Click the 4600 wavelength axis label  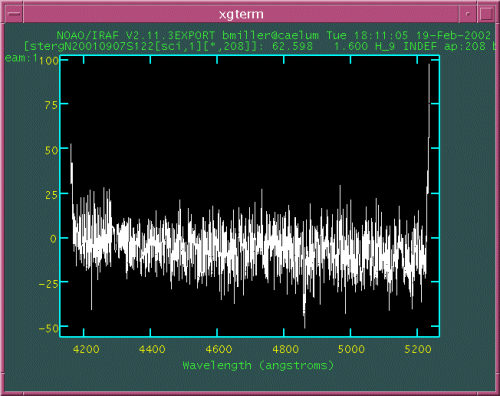[x=219, y=349]
